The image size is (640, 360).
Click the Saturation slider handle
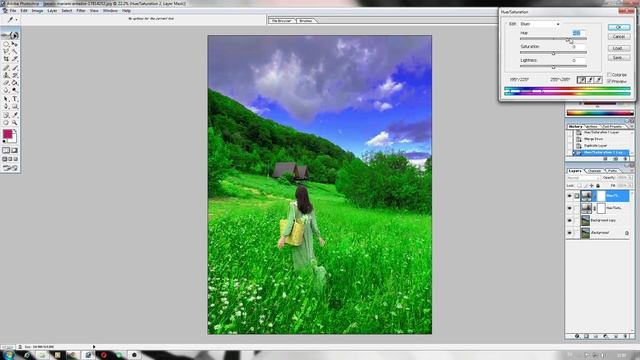[553, 53]
